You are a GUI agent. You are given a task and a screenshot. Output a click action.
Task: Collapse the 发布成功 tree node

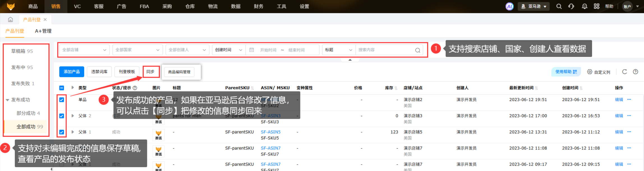coord(7,100)
